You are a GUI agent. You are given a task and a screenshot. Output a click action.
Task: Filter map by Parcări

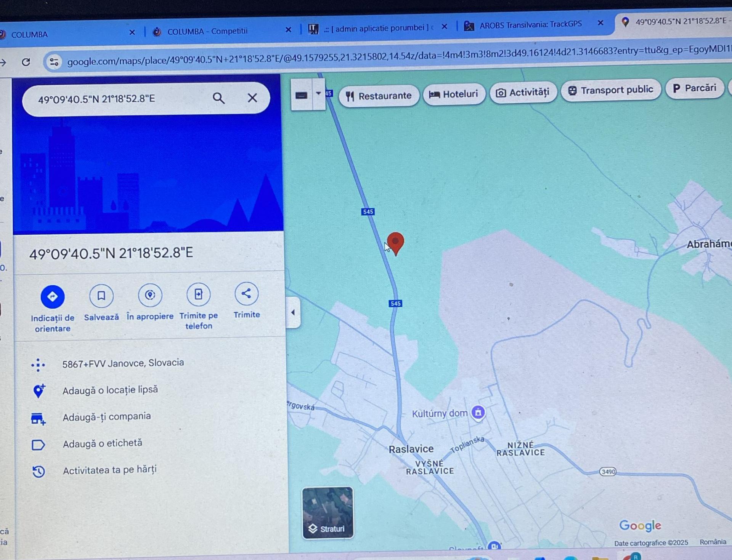(x=695, y=88)
